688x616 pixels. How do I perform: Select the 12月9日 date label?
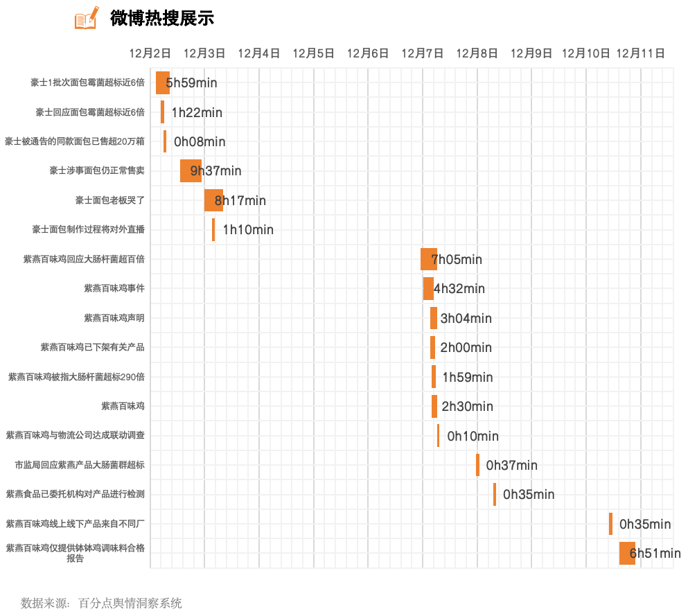pos(531,53)
